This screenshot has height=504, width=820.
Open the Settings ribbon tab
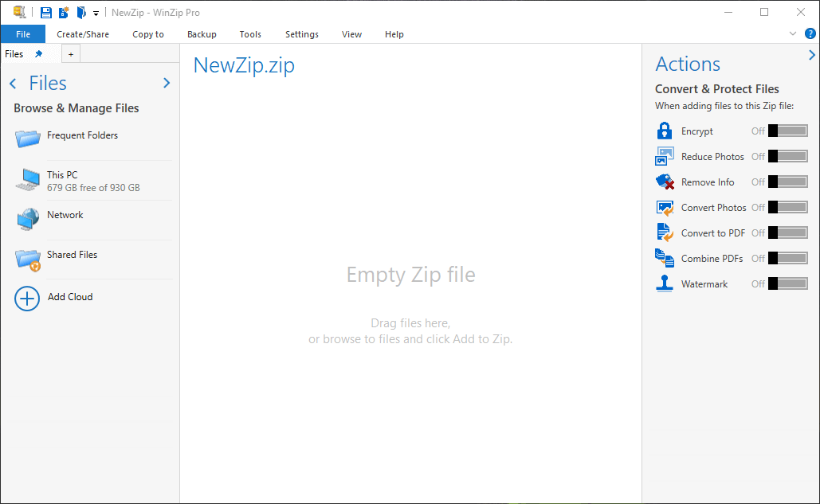(x=302, y=34)
